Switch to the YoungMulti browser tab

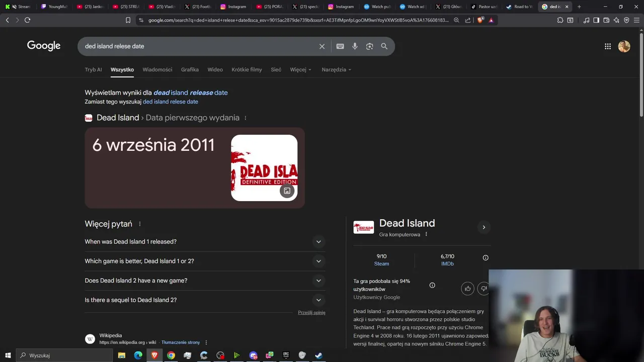(x=54, y=7)
